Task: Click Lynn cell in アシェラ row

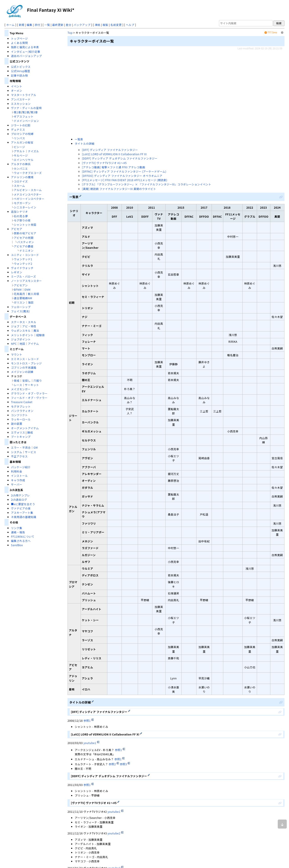Action: [173, 678]
